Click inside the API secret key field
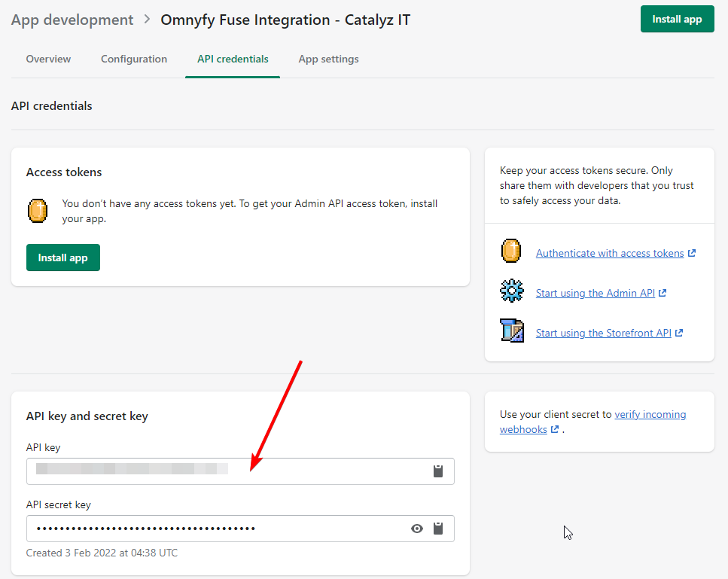Image resolution: width=728 pixels, height=579 pixels. point(240,529)
